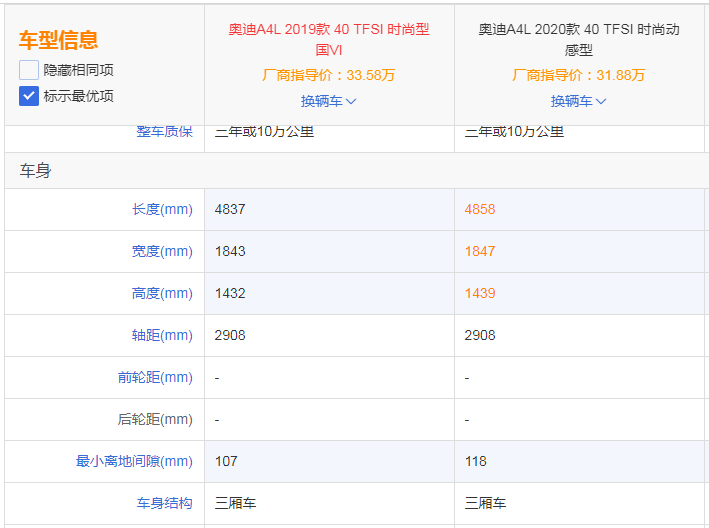Select 2908 wheelbase of the 2019款 model
Image resolution: width=709 pixels, height=528 pixels.
[230, 335]
